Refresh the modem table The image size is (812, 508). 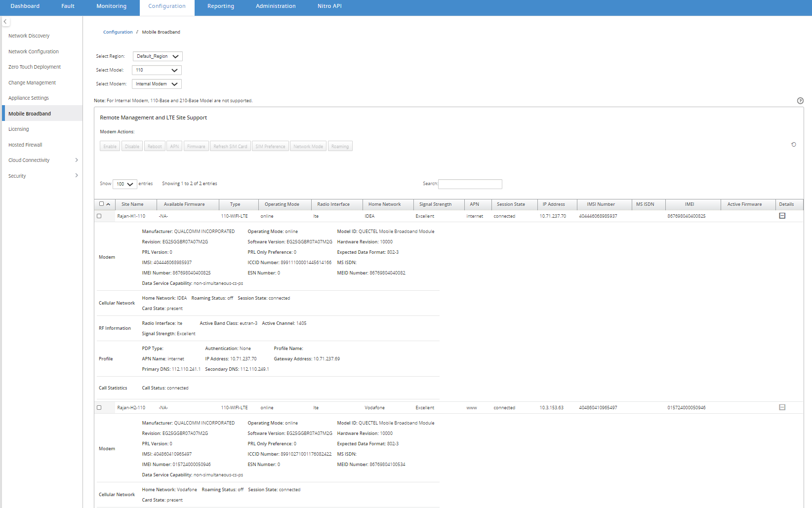coord(794,145)
